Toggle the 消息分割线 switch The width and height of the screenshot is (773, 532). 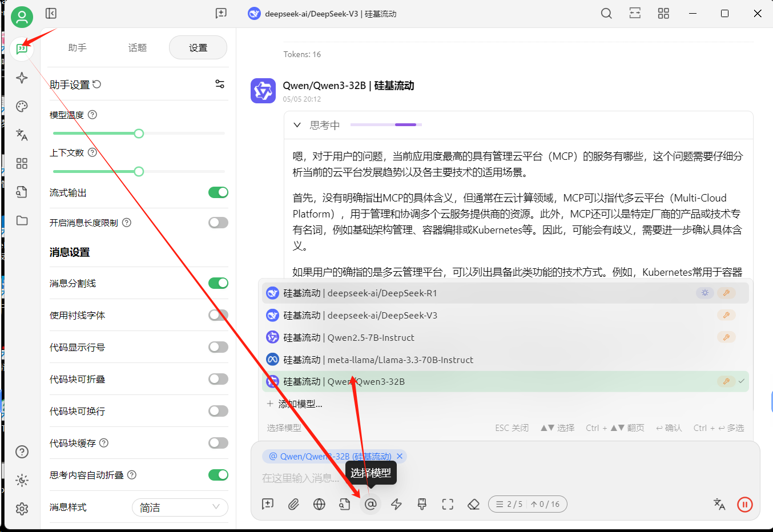click(218, 283)
